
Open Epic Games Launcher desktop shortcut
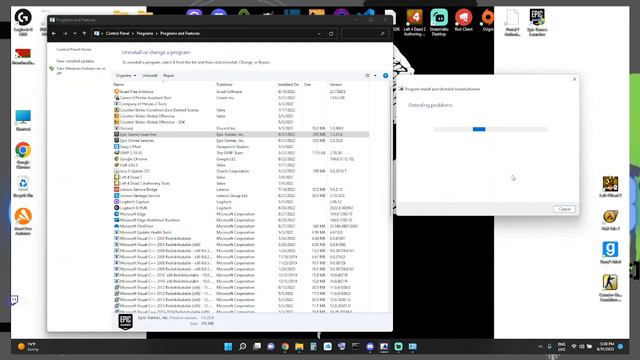coord(537,22)
